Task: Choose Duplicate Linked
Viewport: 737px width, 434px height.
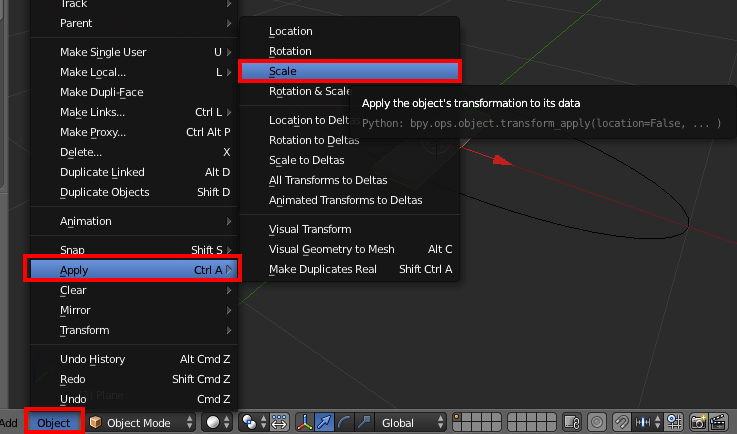Action: 133,172
